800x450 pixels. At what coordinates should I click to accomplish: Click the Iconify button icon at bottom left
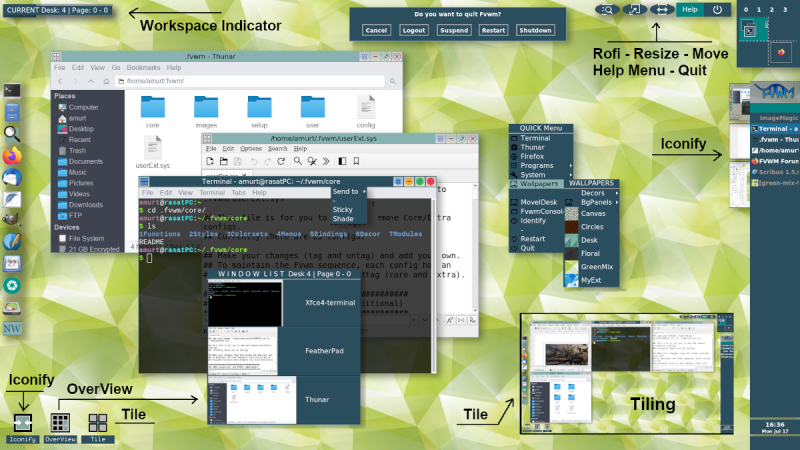coord(22,423)
